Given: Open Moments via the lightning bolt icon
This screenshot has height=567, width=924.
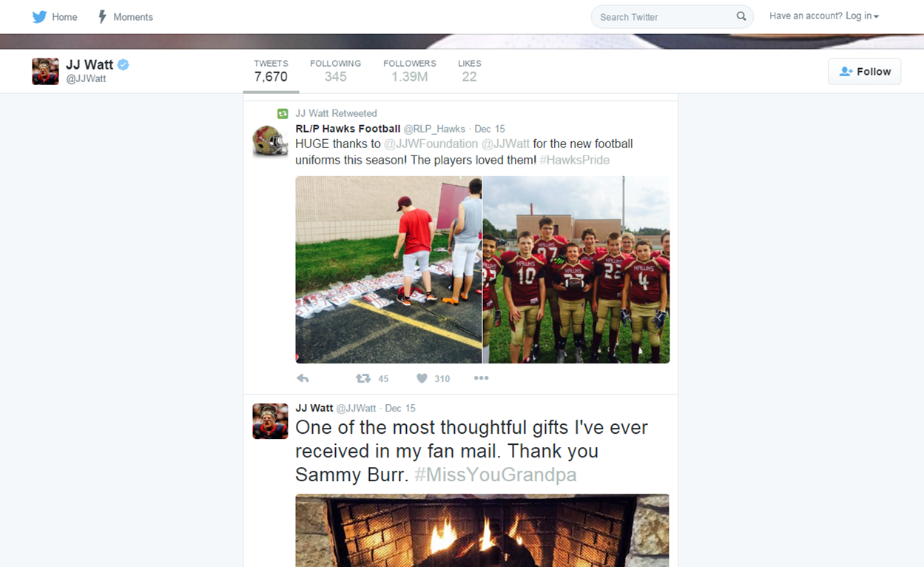Looking at the screenshot, I should coord(103,16).
